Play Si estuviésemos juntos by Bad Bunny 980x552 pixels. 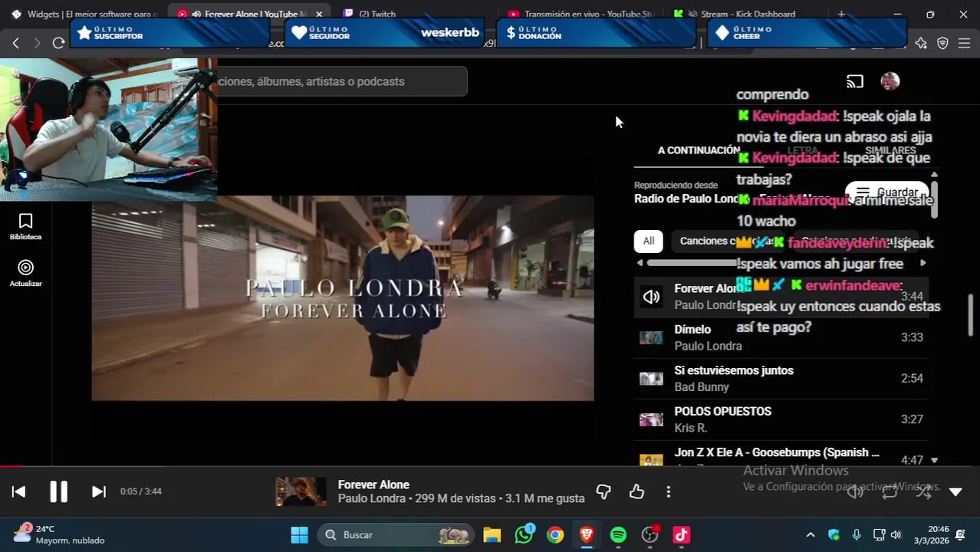[781, 379]
